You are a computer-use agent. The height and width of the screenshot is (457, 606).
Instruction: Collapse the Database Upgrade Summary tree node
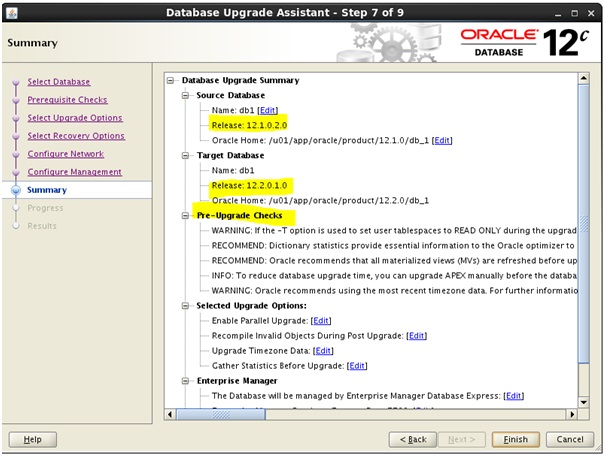(172, 80)
